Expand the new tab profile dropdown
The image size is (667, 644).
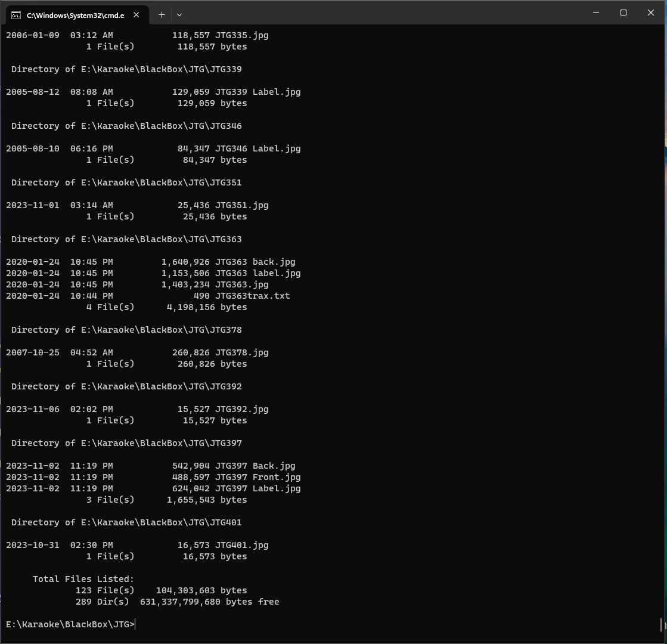coord(179,14)
